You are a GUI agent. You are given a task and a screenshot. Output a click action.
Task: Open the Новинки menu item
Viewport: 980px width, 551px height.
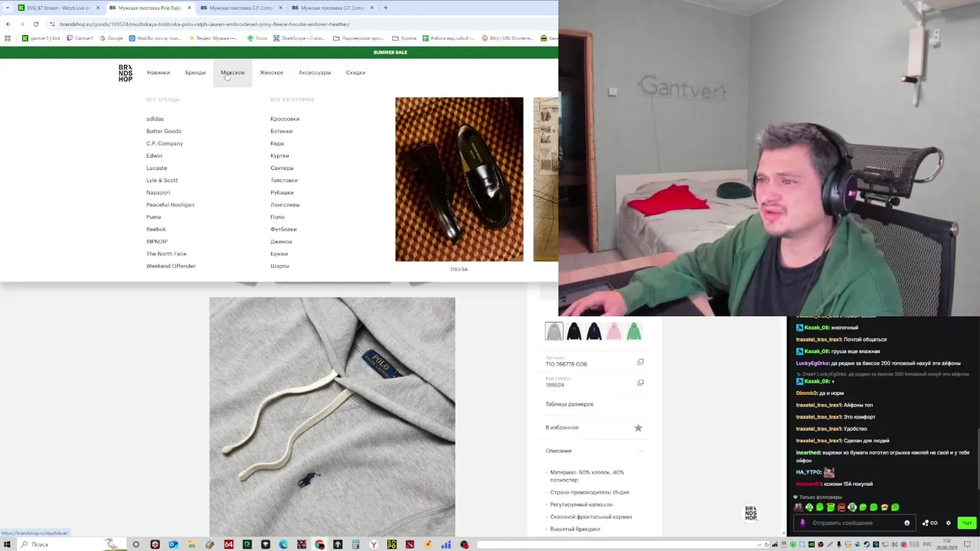click(x=158, y=73)
